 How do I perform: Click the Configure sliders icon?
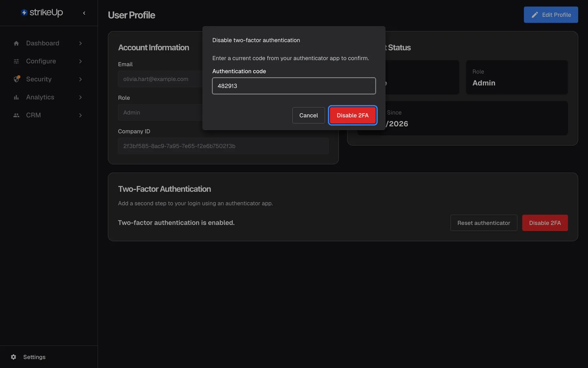[16, 61]
